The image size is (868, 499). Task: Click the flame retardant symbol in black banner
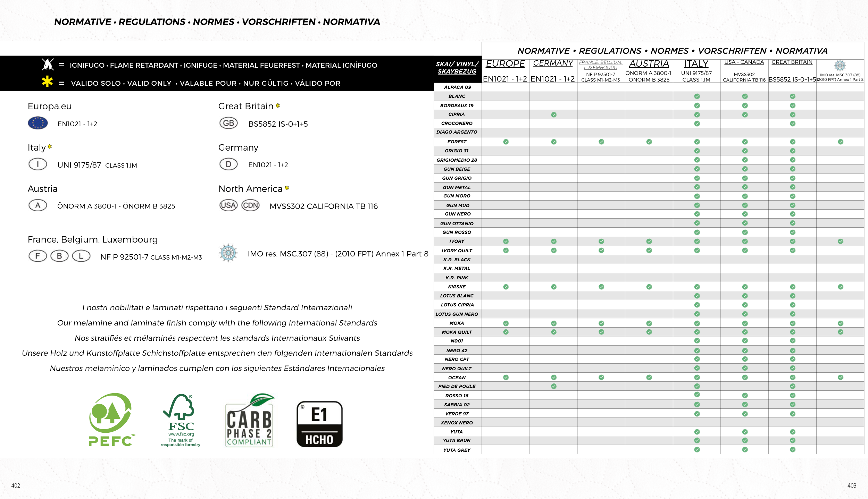pyautogui.click(x=48, y=65)
